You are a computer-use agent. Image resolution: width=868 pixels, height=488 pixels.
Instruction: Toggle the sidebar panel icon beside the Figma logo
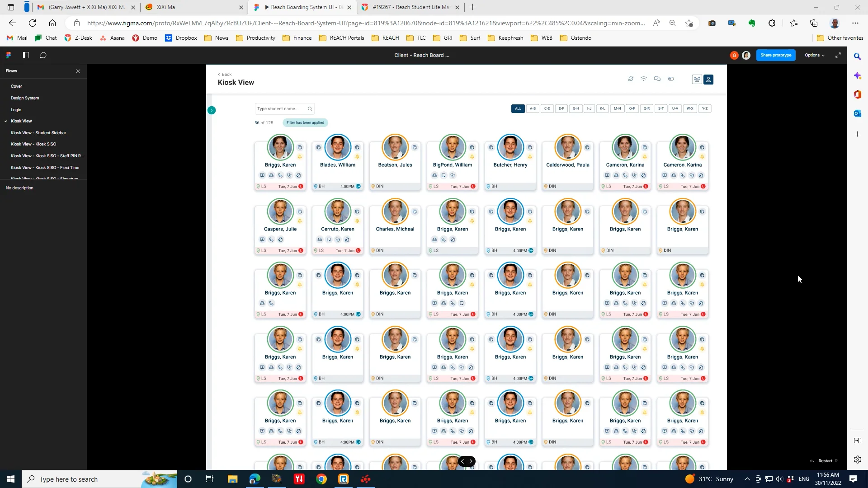[x=26, y=55]
